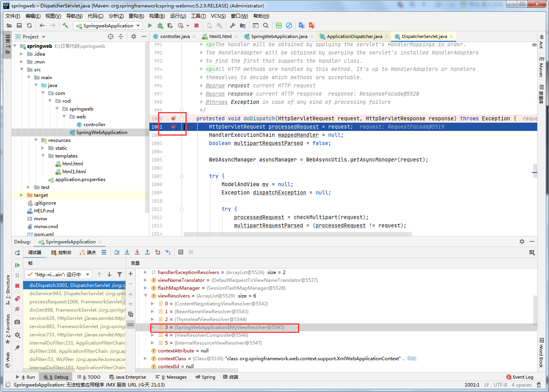Image resolution: width=549 pixels, height=392 pixels.
Task: Click the Synchronize refresh icon
Action: click(x=29, y=25)
